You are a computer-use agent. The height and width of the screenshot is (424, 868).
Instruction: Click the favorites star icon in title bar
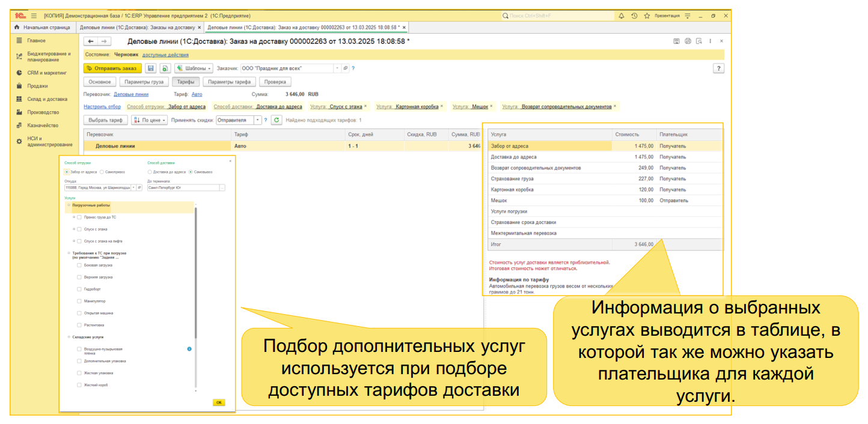(647, 16)
